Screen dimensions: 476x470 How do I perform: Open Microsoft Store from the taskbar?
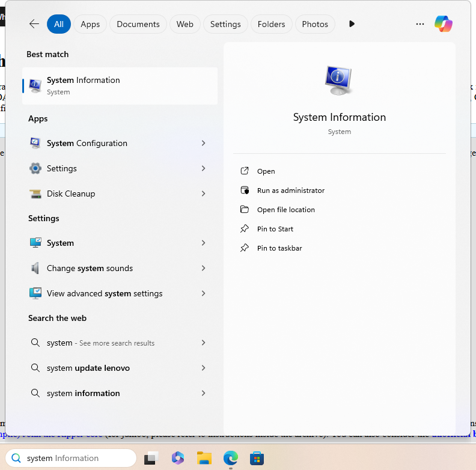(257, 458)
